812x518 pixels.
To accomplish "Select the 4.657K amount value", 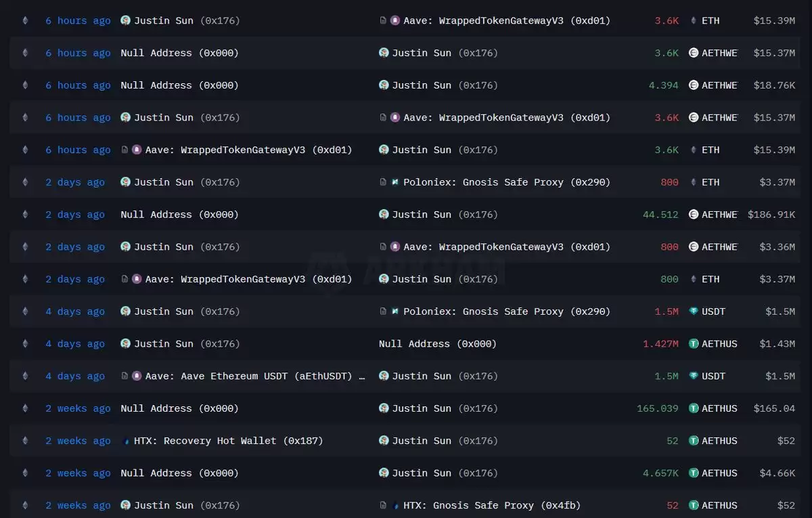I will tap(660, 473).
